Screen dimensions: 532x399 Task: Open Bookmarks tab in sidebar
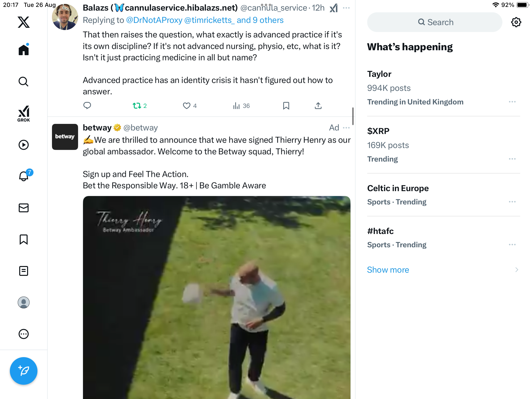coord(24,239)
